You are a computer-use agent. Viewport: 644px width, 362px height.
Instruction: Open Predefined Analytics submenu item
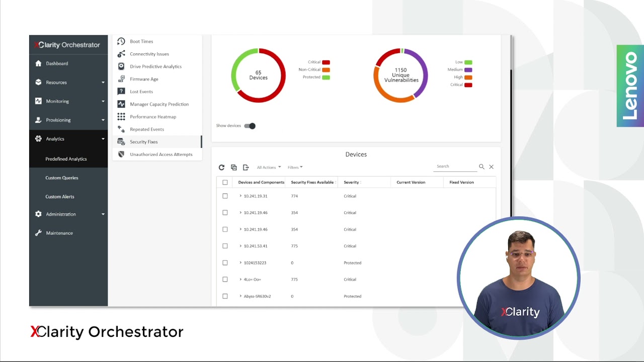tap(66, 159)
